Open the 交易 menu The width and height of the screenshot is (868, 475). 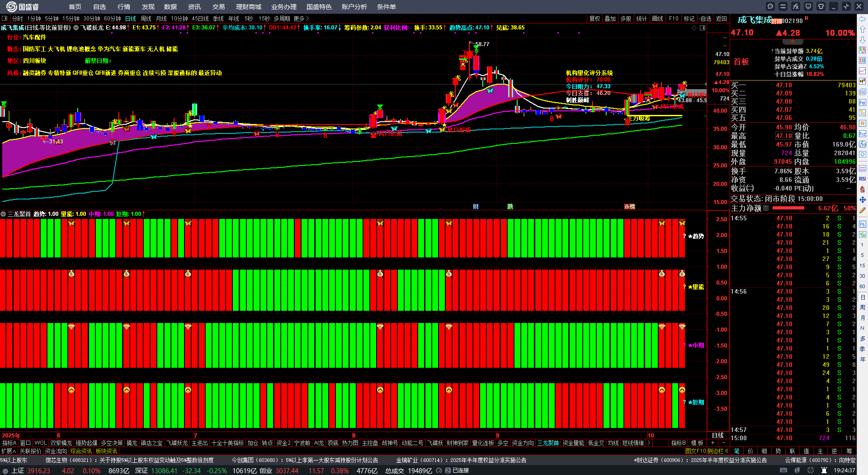(219, 7)
